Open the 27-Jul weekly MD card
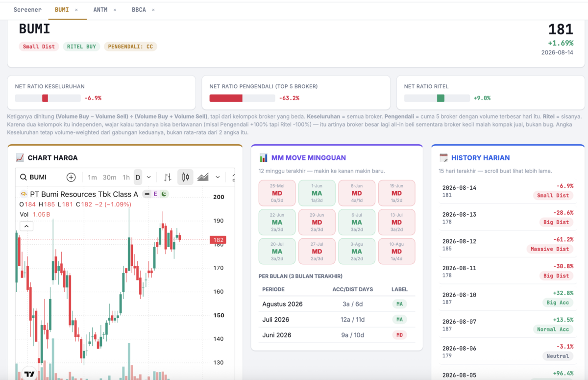 coord(317,251)
